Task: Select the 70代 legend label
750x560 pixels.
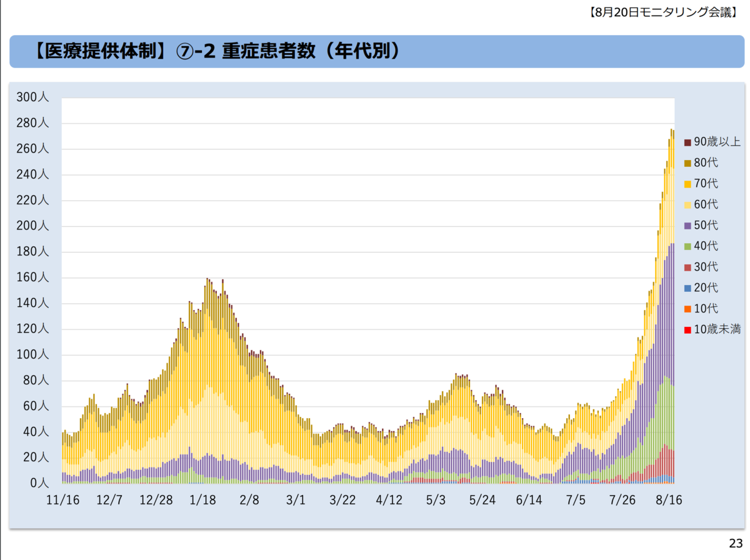Action: (x=706, y=184)
